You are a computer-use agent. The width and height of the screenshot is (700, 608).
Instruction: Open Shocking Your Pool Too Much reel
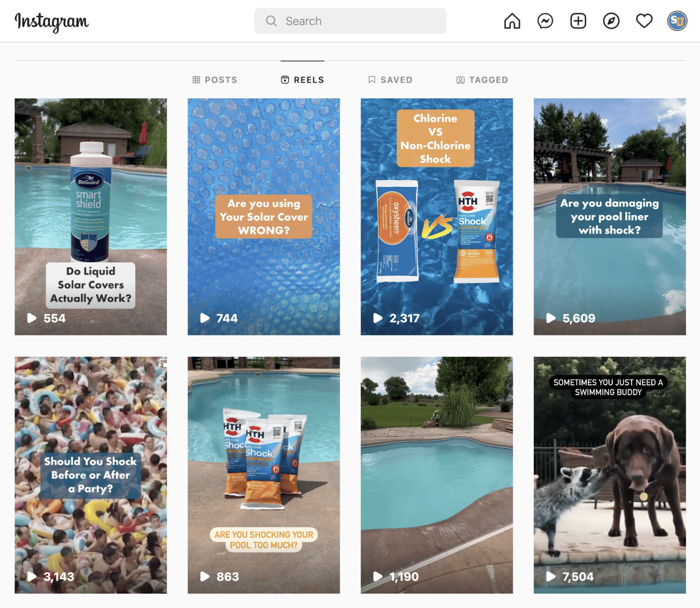(x=264, y=475)
